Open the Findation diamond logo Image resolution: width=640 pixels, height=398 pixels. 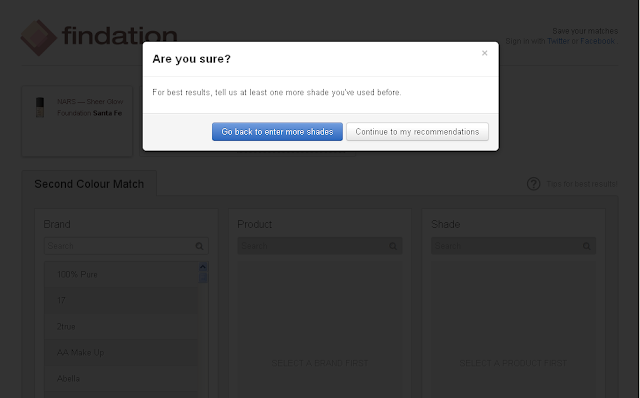[x=38, y=38]
